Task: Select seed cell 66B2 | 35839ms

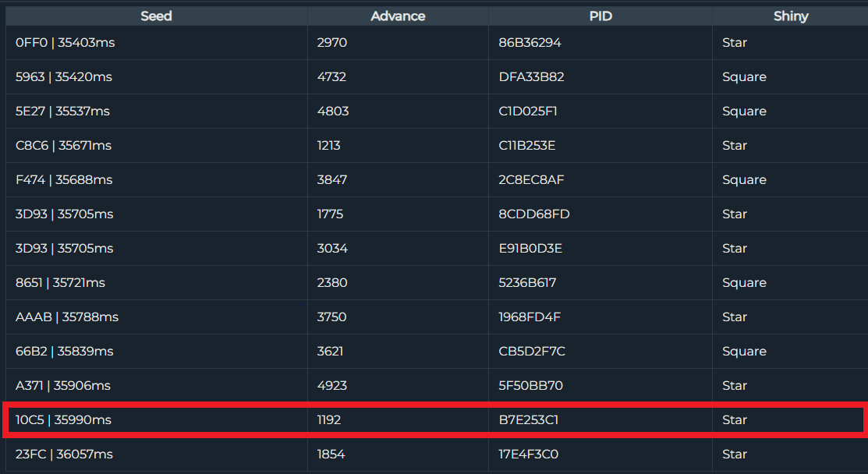Action: point(65,352)
